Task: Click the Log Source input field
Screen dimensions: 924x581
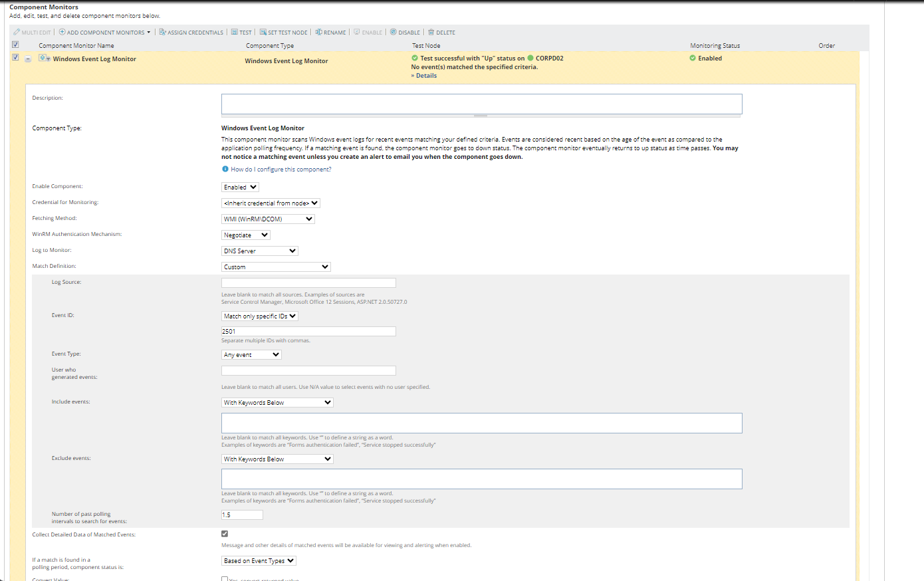Action: tap(308, 283)
